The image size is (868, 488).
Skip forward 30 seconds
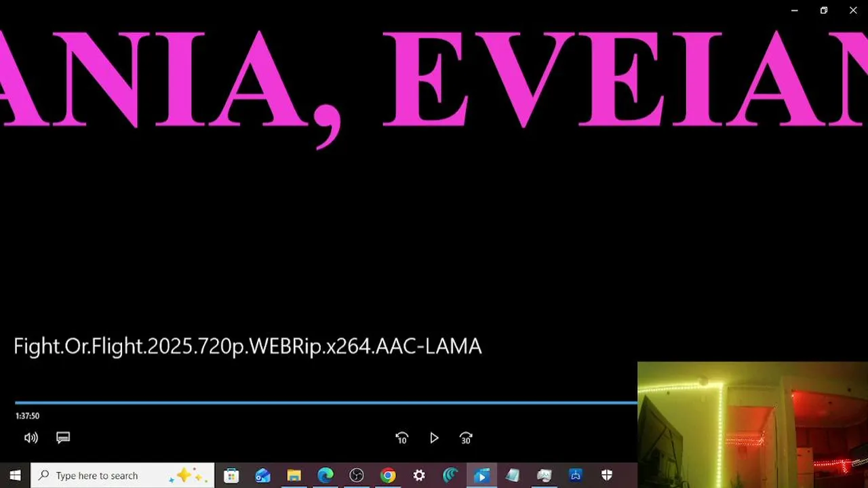click(466, 438)
